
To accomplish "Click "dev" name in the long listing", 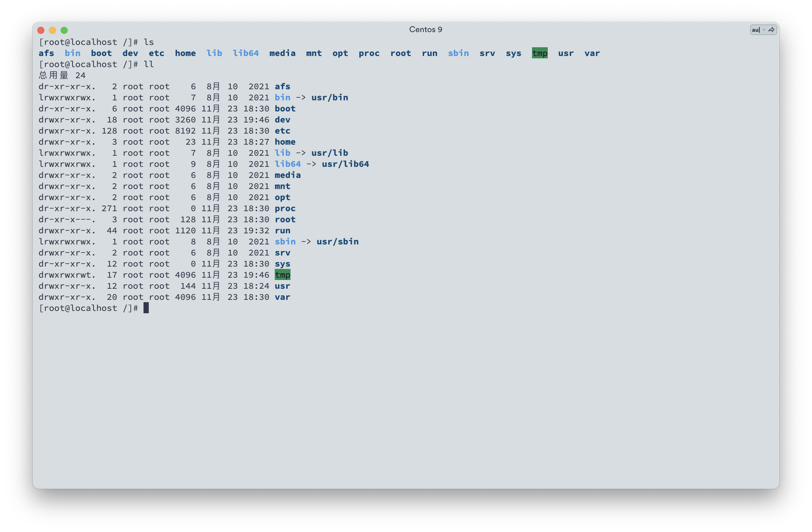I will pyautogui.click(x=283, y=119).
